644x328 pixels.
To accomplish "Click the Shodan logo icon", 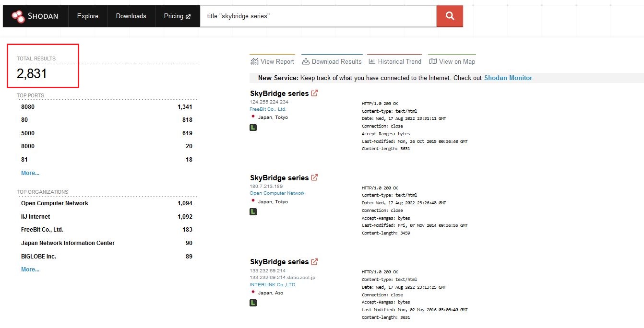I will (x=18, y=16).
